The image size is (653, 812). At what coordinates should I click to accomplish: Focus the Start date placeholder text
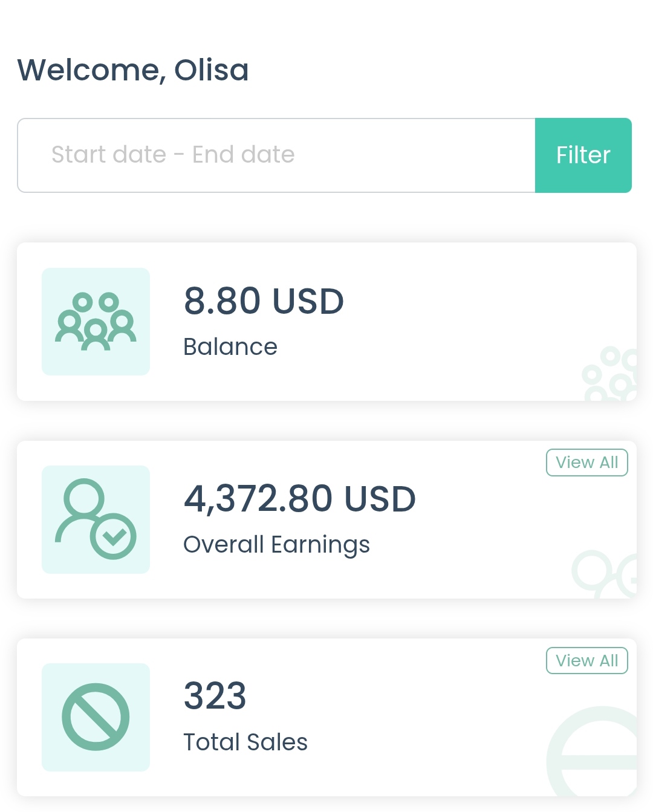click(109, 155)
